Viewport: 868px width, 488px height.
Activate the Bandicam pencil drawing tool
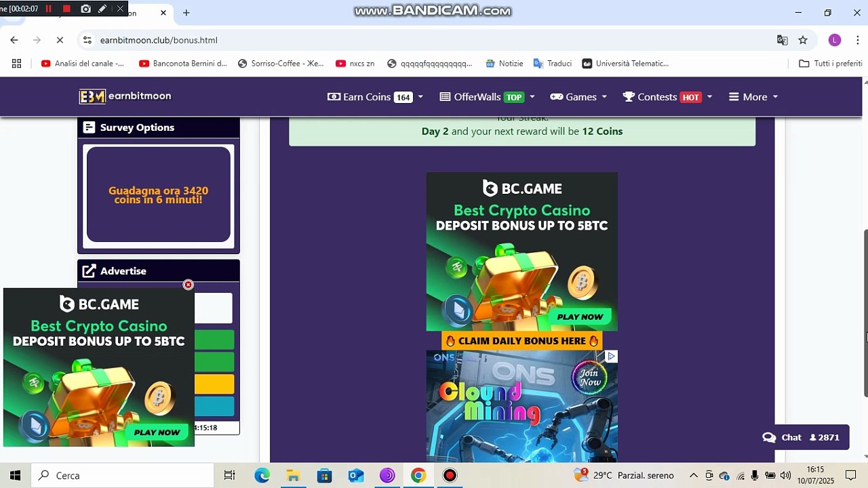(102, 9)
